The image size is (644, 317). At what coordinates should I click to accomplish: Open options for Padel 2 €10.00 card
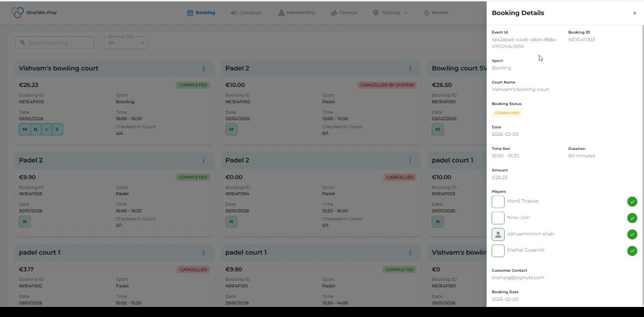pyautogui.click(x=410, y=68)
